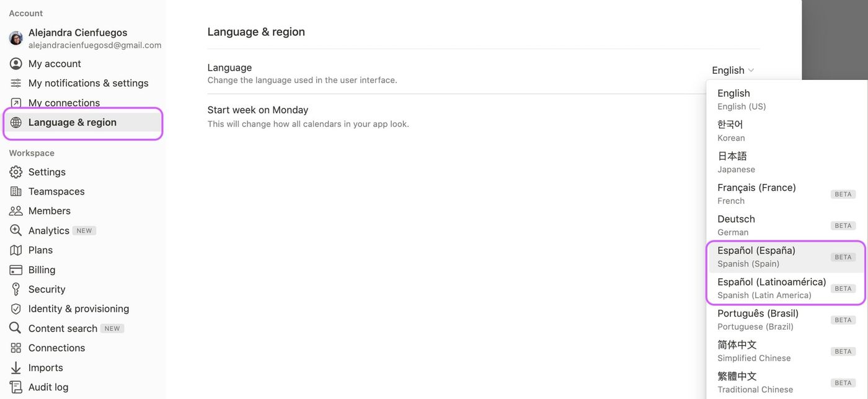Image resolution: width=868 pixels, height=399 pixels.
Task: Click the Language & region globe icon
Action: (16, 123)
